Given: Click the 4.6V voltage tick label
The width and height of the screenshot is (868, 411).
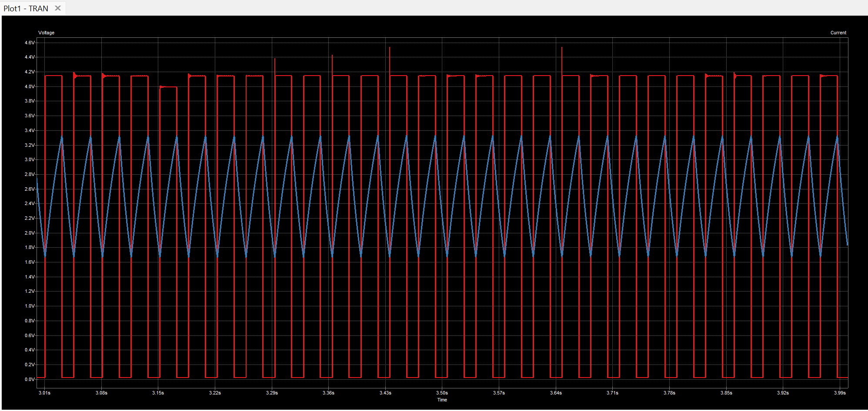Looking at the screenshot, I should (30, 43).
